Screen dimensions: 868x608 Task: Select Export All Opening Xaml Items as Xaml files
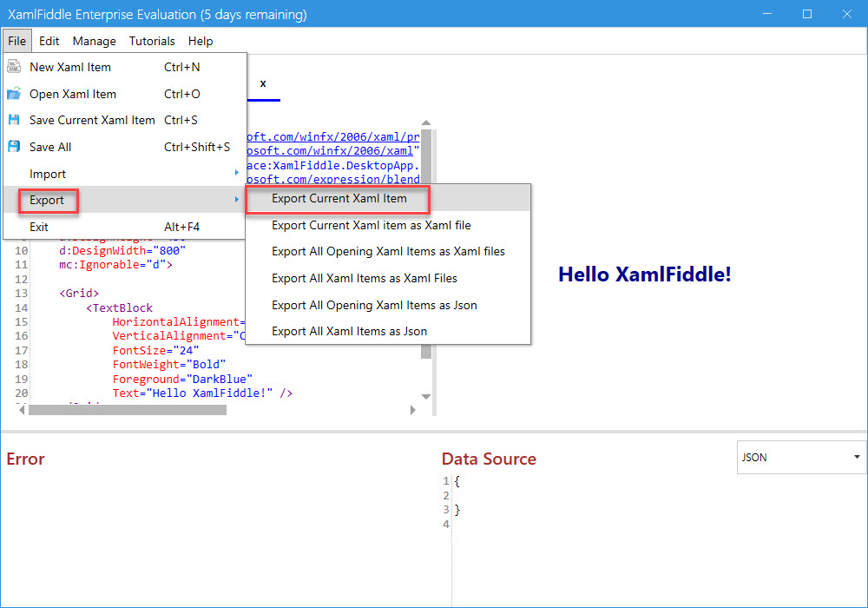[387, 251]
